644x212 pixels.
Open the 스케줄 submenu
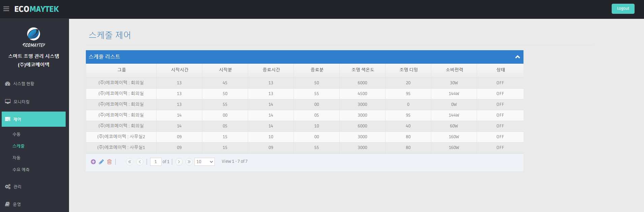(x=19, y=146)
